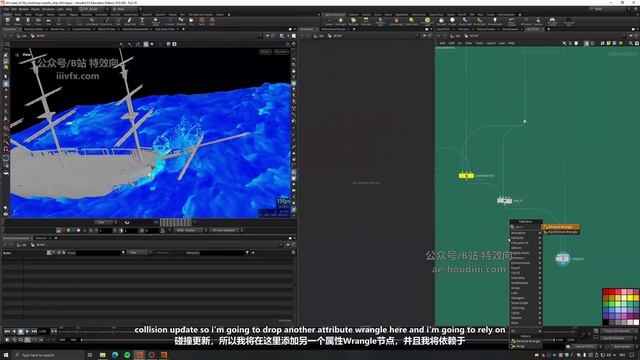Click the Grid shelf tool
Viewport: 640px width, 360px height.
click(x=49, y=21)
